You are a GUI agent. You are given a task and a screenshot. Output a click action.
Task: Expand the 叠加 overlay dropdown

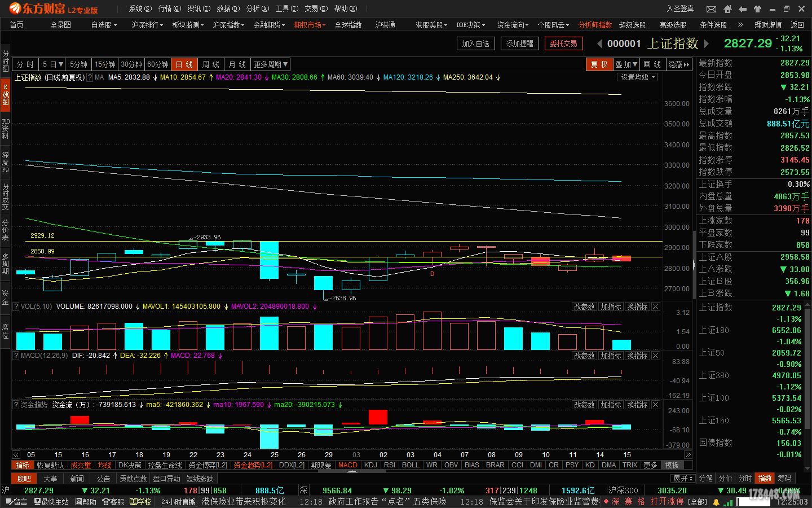pyautogui.click(x=626, y=64)
